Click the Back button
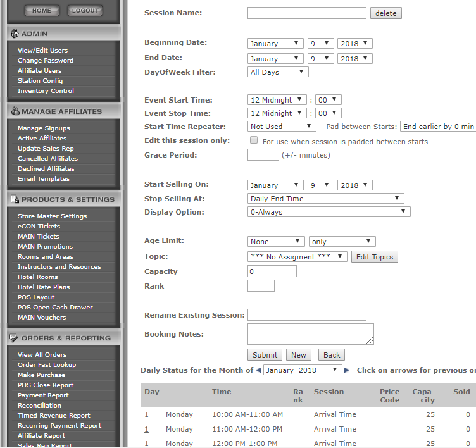The width and height of the screenshot is (476, 448). tap(332, 355)
